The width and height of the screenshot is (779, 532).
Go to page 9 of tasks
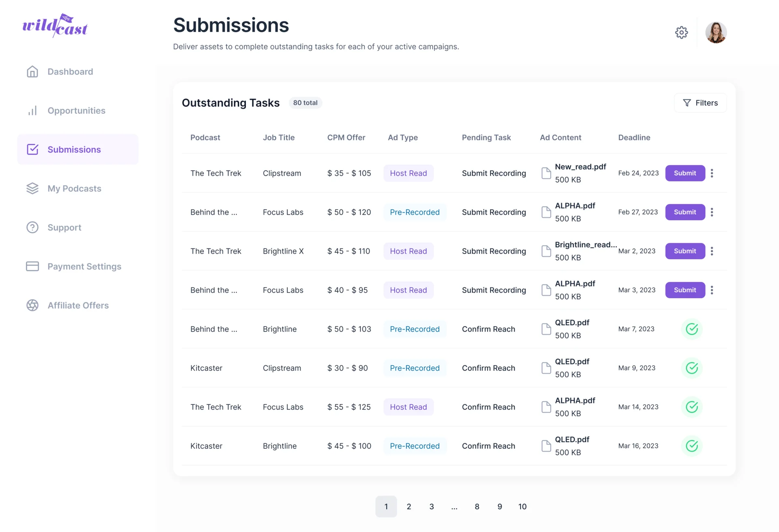tap(500, 506)
